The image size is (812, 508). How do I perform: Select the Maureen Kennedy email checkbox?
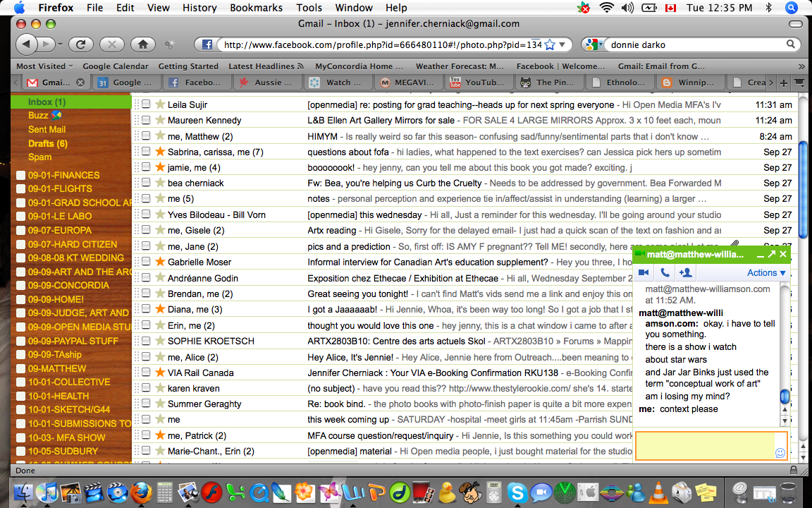pyautogui.click(x=146, y=120)
